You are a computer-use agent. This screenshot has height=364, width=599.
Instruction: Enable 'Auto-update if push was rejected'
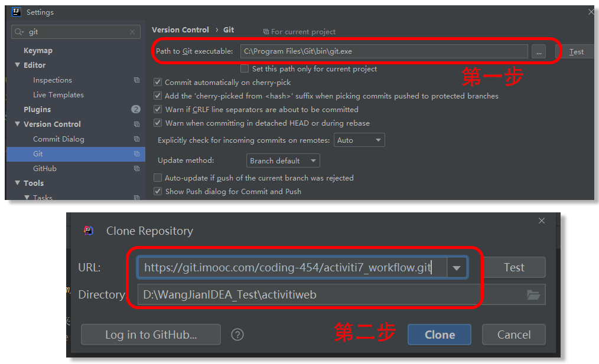tap(157, 178)
